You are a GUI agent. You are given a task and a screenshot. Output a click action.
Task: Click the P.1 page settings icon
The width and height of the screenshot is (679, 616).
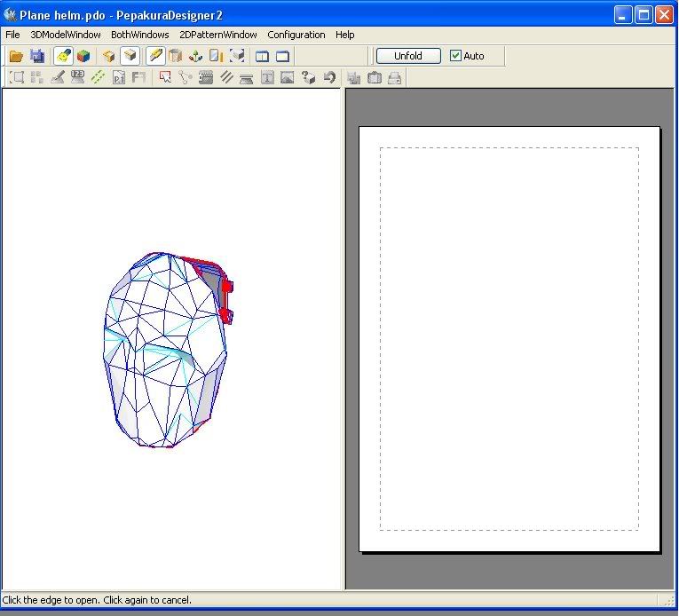click(119, 77)
